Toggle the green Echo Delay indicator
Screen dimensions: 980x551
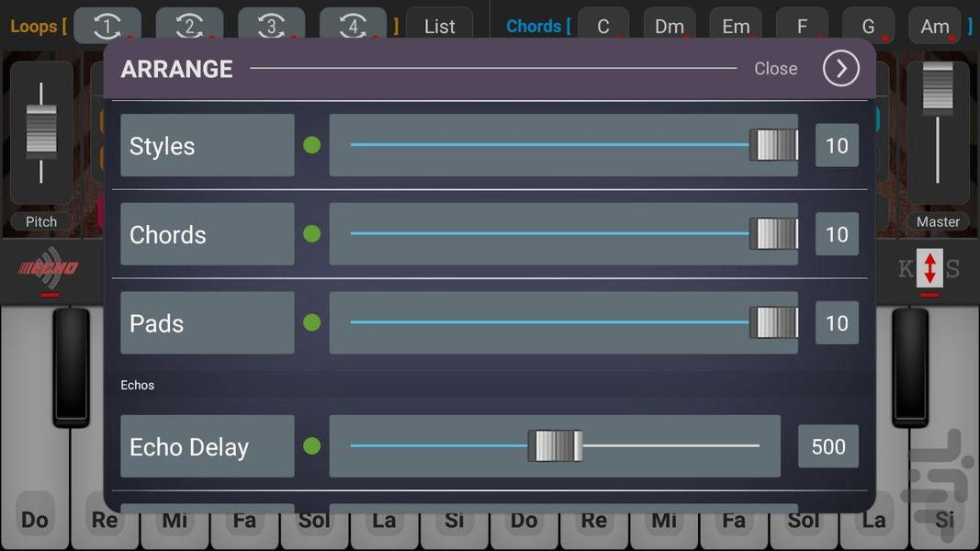click(x=312, y=446)
